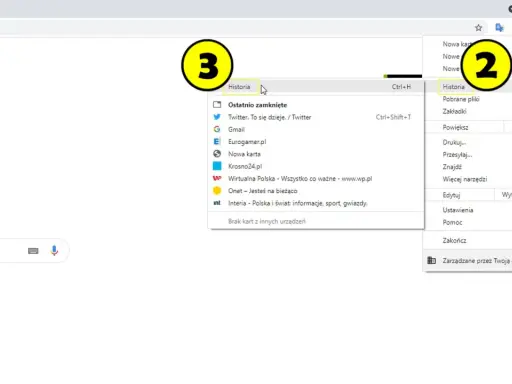This screenshot has height=384, width=512.
Task: Click the microphone voice search icon
Action: pos(54,250)
